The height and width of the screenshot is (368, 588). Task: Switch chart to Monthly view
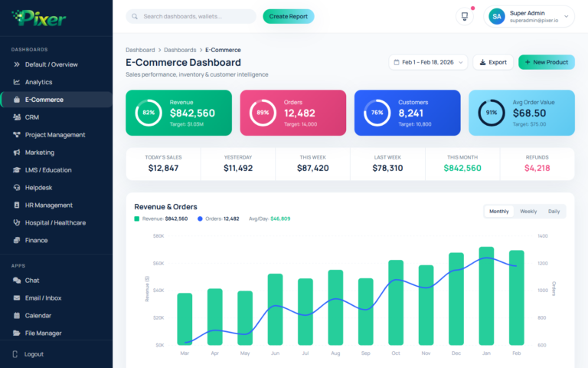coord(498,212)
